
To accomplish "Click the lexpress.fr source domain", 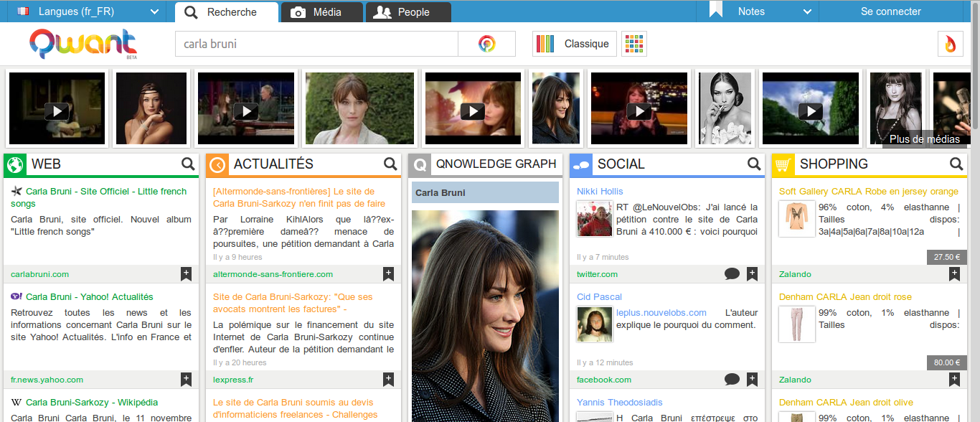I will [x=233, y=380].
